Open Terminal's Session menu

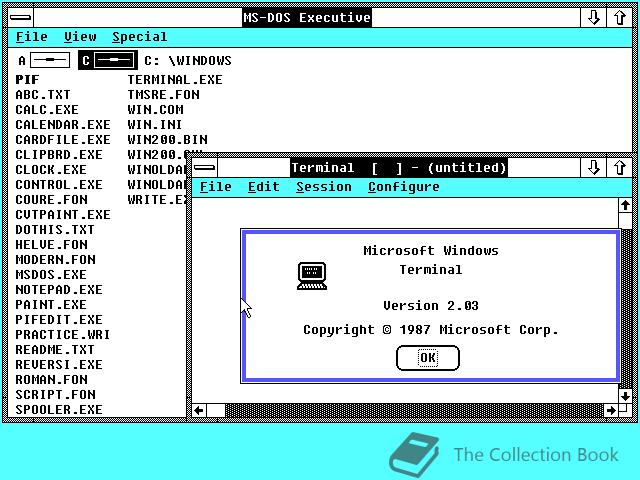click(x=324, y=187)
